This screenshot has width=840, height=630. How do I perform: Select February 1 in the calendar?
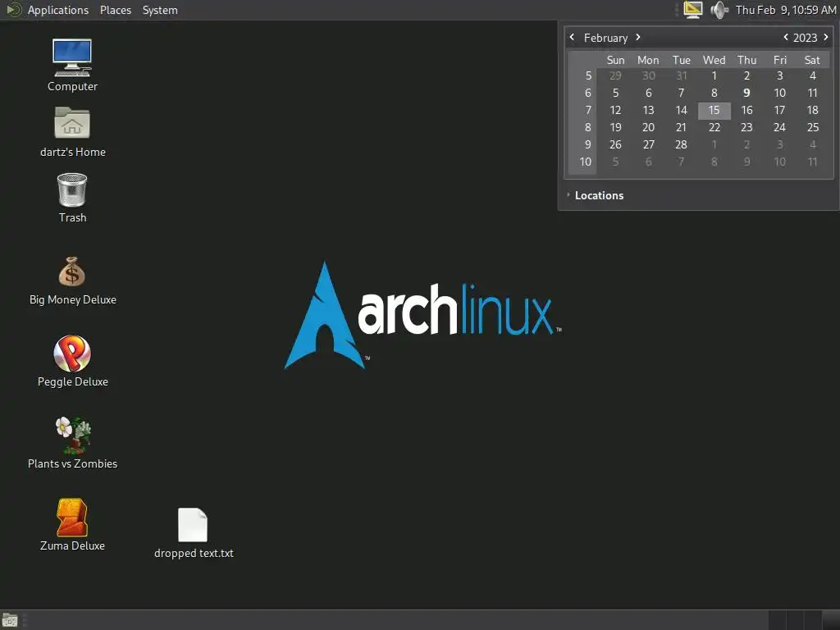point(714,76)
